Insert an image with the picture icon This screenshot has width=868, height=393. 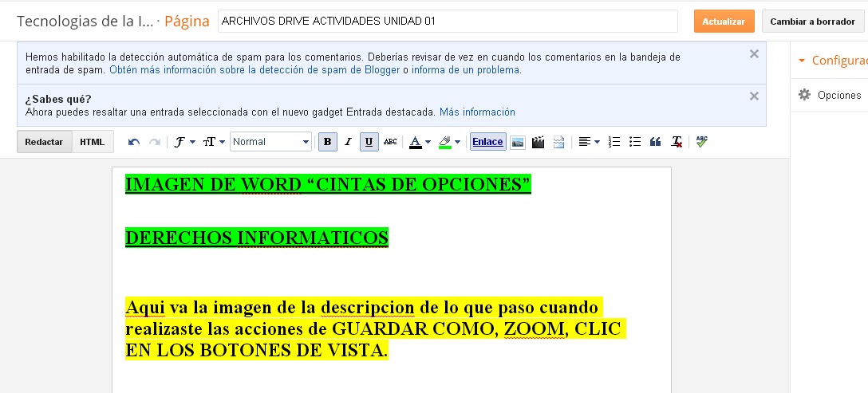518,142
